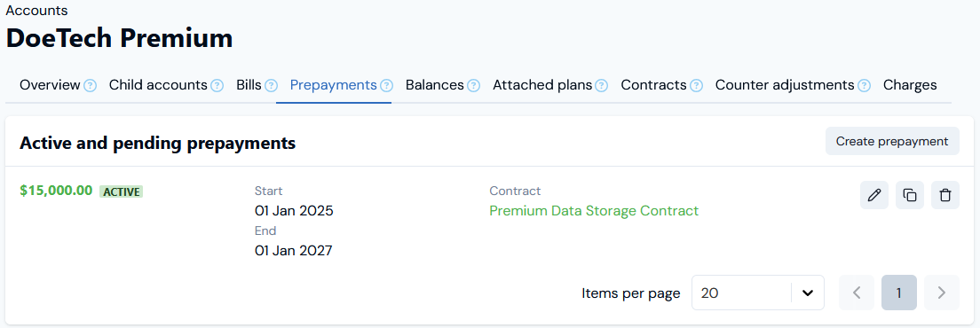Click help icon beside Child accounts
Image resolution: width=980 pixels, height=328 pixels.
click(217, 85)
